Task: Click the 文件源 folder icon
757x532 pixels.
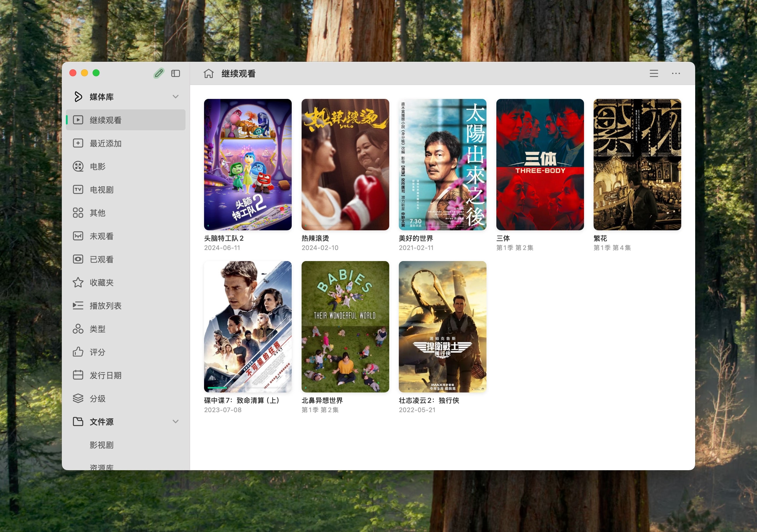Action: click(78, 421)
